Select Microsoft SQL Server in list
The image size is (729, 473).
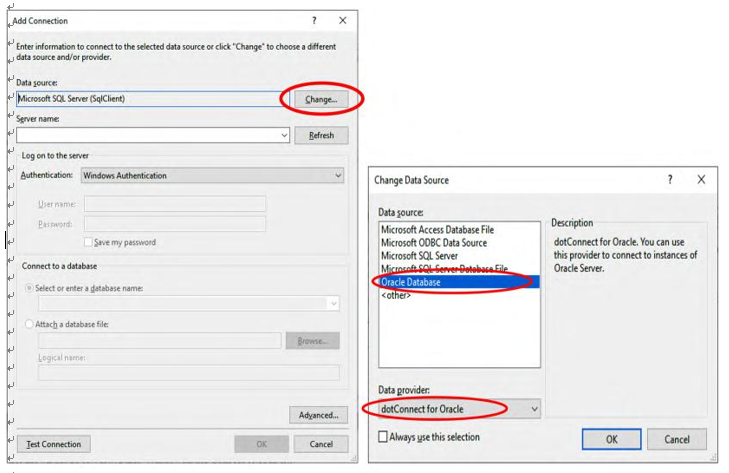coord(459,256)
